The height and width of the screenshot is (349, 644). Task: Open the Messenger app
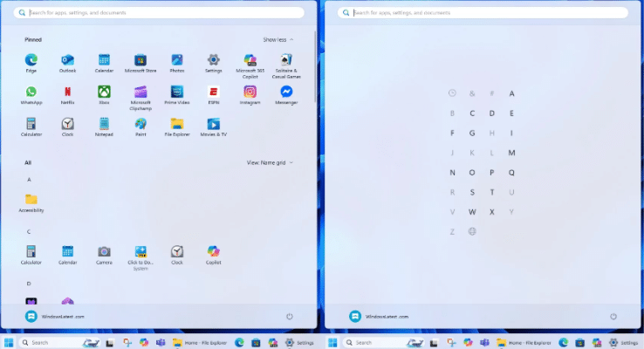click(286, 95)
